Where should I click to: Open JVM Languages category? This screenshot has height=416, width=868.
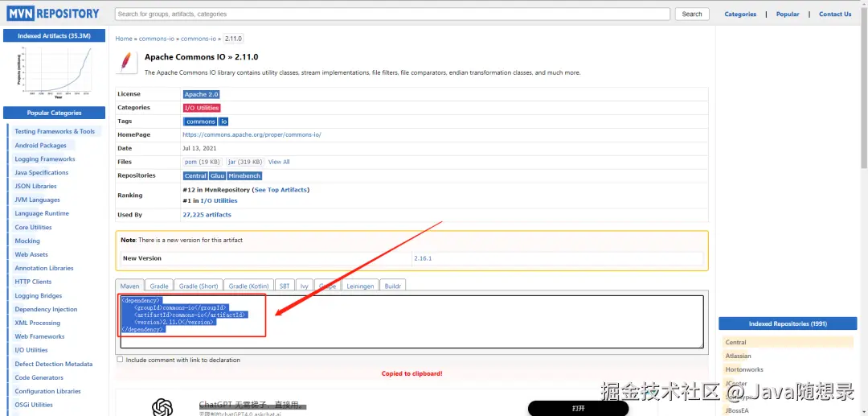coord(37,200)
